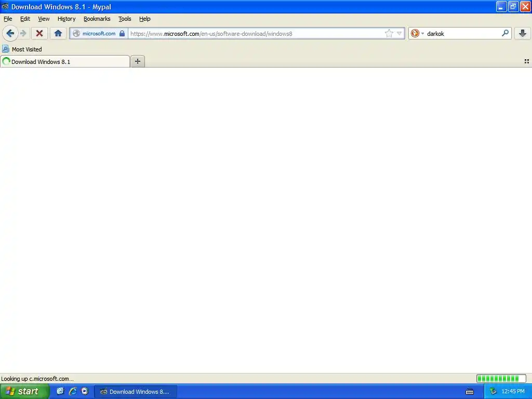
Task: Open the Windows start menu
Action: click(24, 391)
